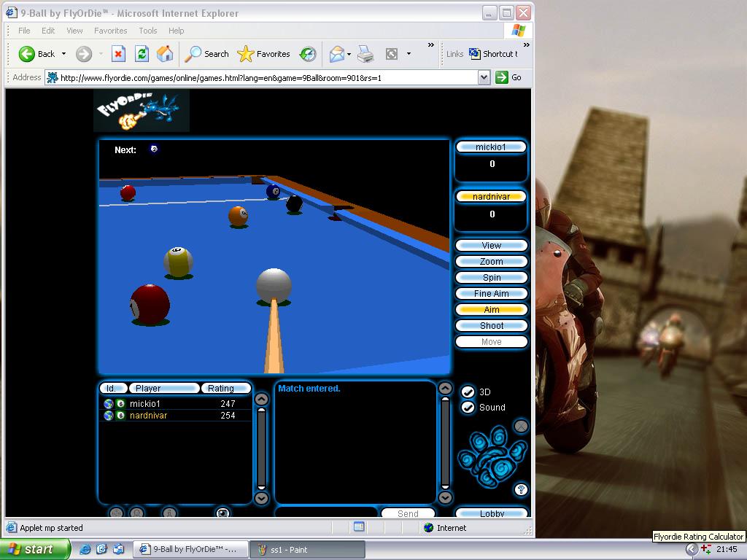747x560 pixels.
Task: Toggle the 3D view checkbox
Action: point(468,392)
